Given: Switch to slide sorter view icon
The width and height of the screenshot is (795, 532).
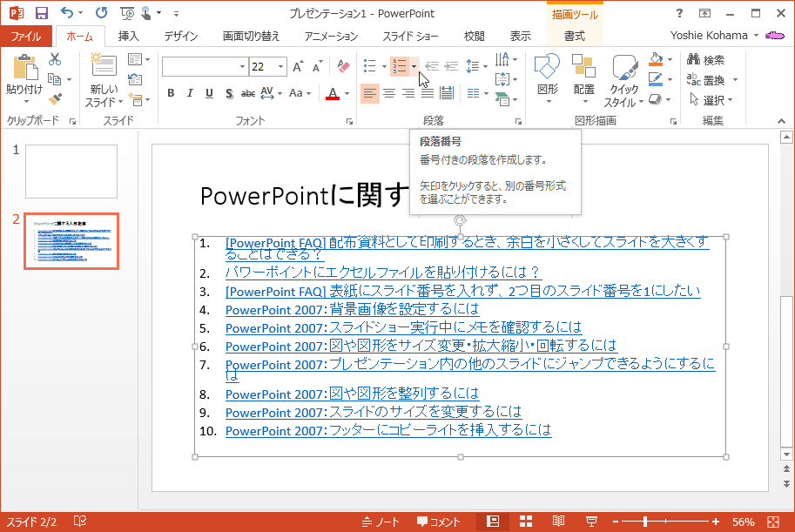Looking at the screenshot, I should pos(526,522).
